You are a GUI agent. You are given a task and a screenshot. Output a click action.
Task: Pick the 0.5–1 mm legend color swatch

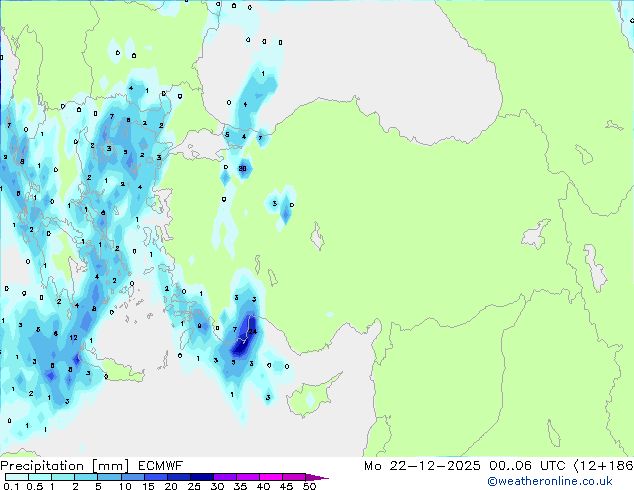coord(40,477)
